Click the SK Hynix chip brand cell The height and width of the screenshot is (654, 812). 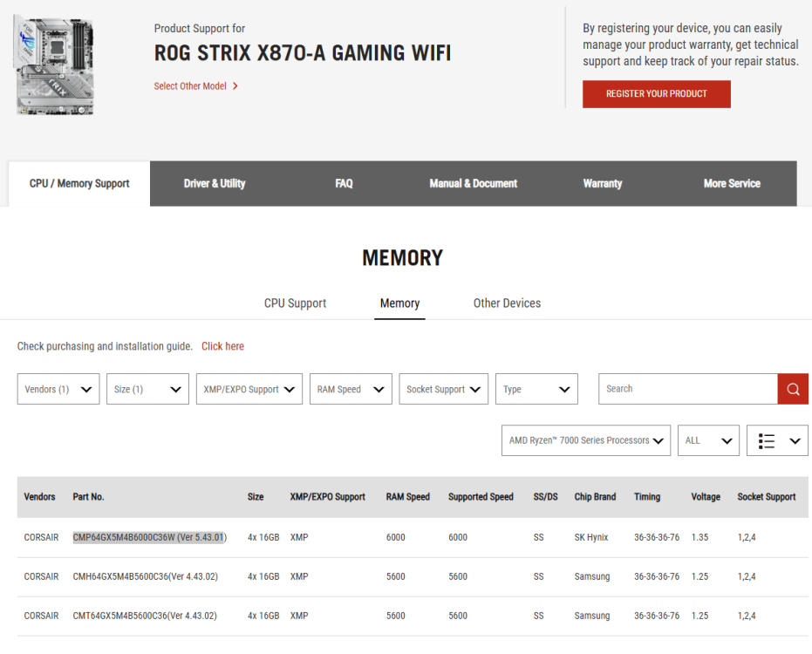(x=590, y=537)
